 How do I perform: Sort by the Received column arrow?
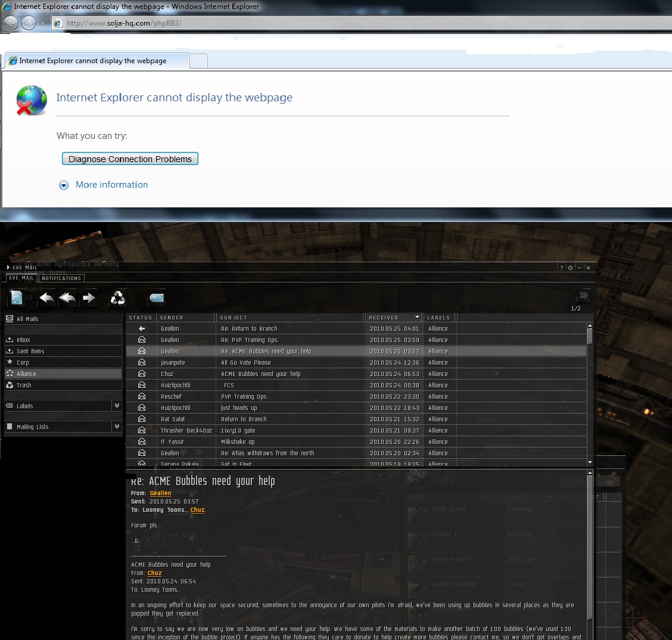pos(417,317)
